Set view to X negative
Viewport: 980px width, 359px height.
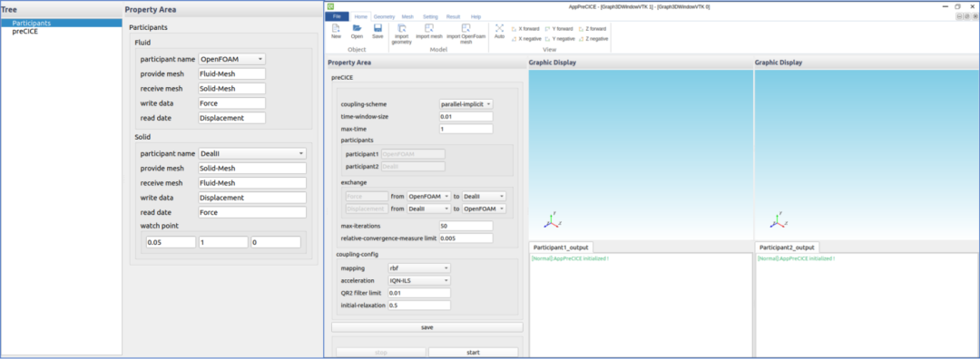(x=526, y=39)
